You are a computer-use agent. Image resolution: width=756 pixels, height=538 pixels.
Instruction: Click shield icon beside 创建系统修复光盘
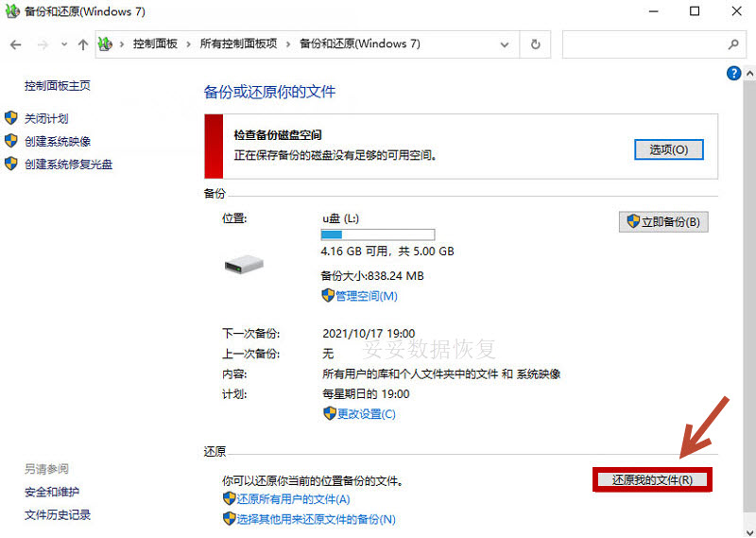[x=11, y=164]
